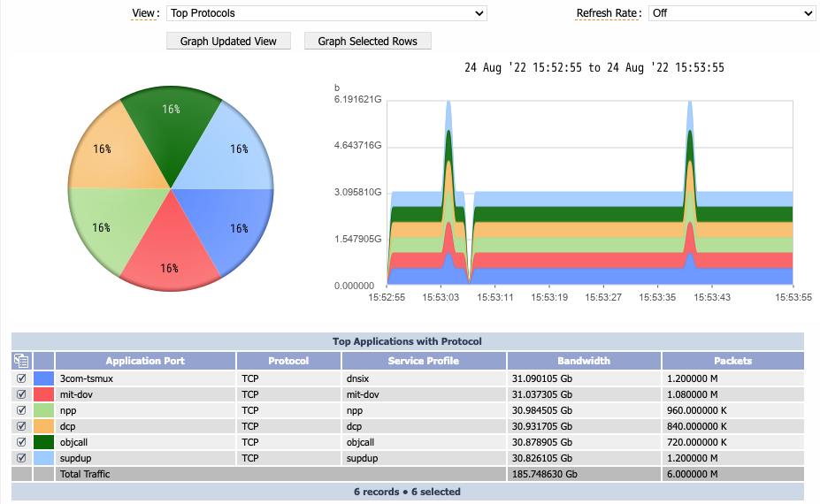The image size is (820, 504).
Task: Sort by the Application Port column header
Action: coord(145,361)
